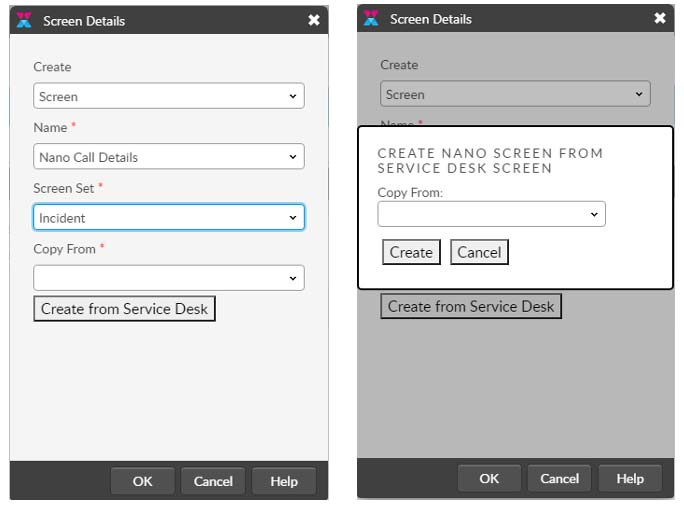Close the right Screen Details dialog with X

[x=660, y=18]
